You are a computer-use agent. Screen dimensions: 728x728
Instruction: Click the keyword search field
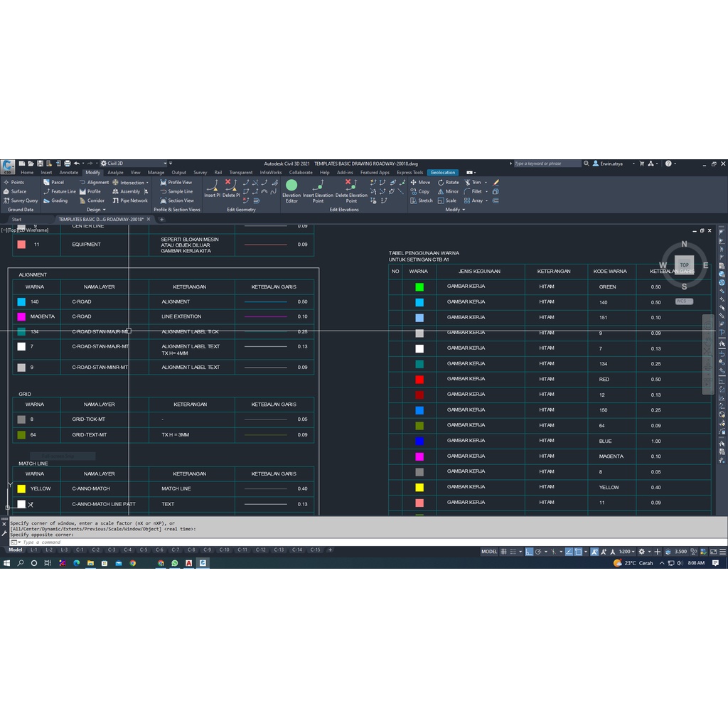point(547,164)
